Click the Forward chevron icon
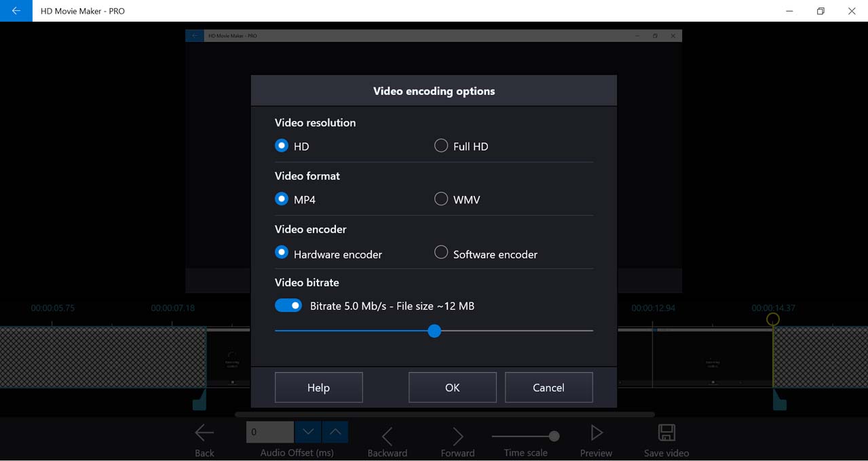Viewport: 868px width, 461px height. pos(457,436)
